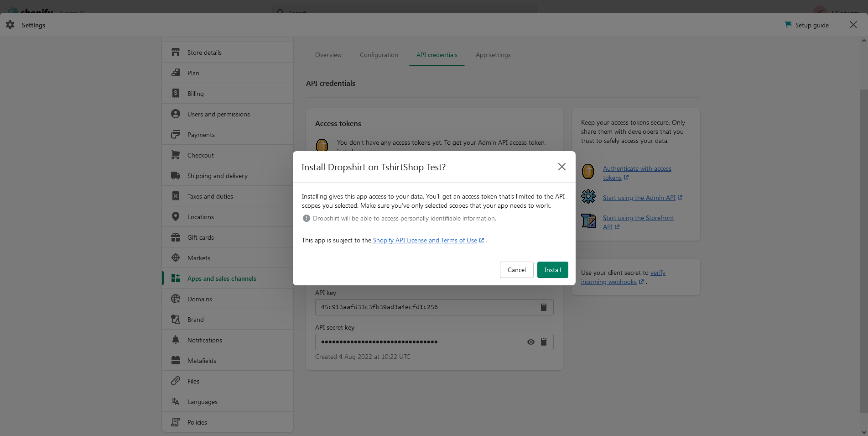Click the page scrollbar down arrow
The image size is (868, 436).
[864, 432]
